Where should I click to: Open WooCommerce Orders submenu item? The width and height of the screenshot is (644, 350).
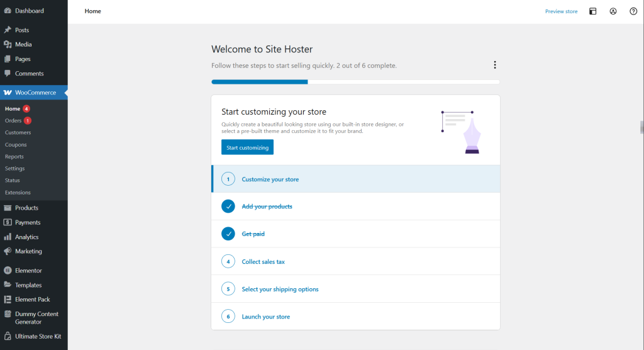click(x=13, y=120)
